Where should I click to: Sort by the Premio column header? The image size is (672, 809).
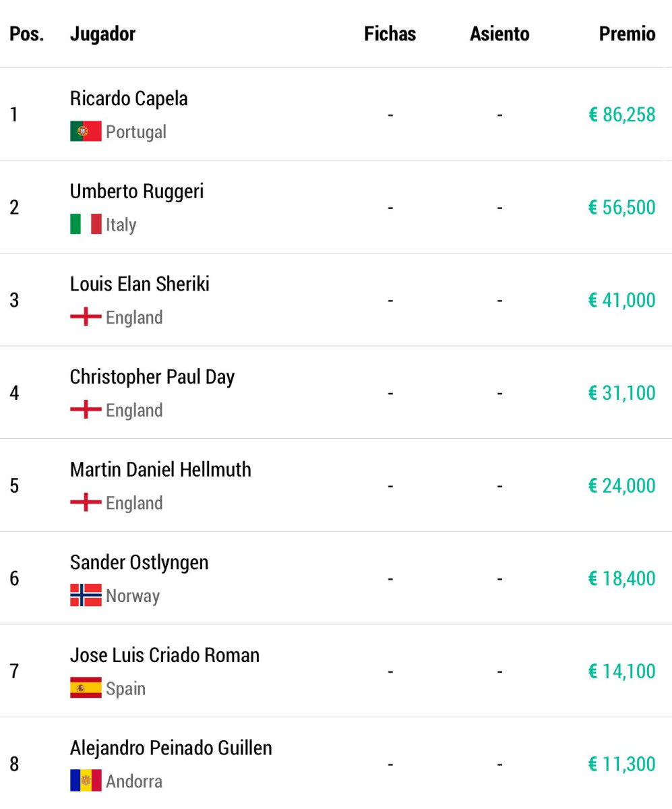tap(628, 34)
